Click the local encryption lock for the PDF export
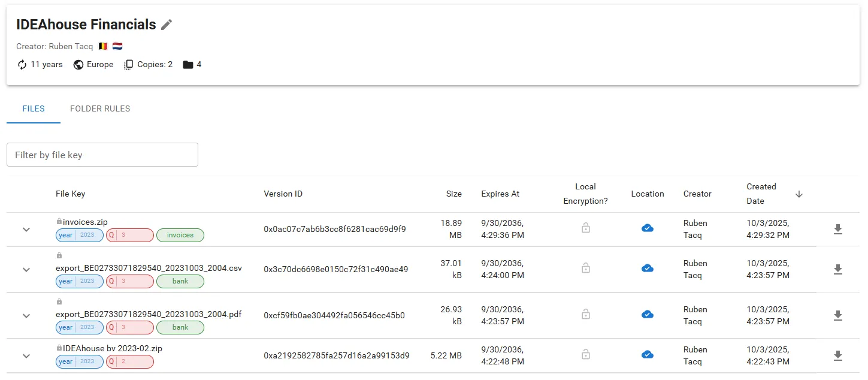Screen dimensions: 868x380 coord(586,315)
